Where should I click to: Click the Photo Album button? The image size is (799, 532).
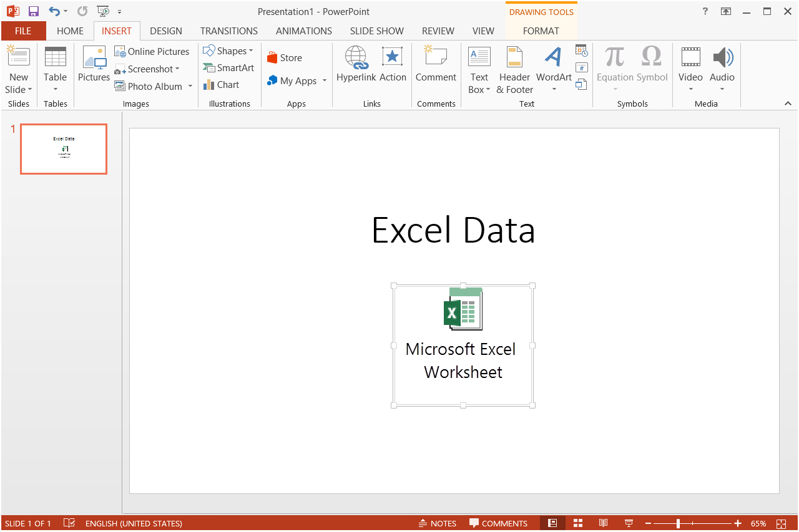(149, 87)
